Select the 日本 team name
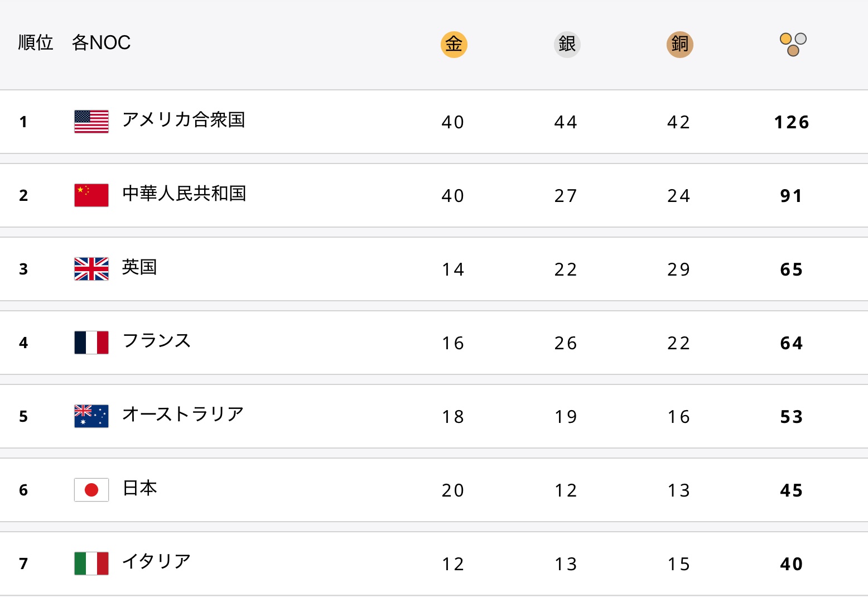The height and width of the screenshot is (597, 868). click(x=139, y=488)
